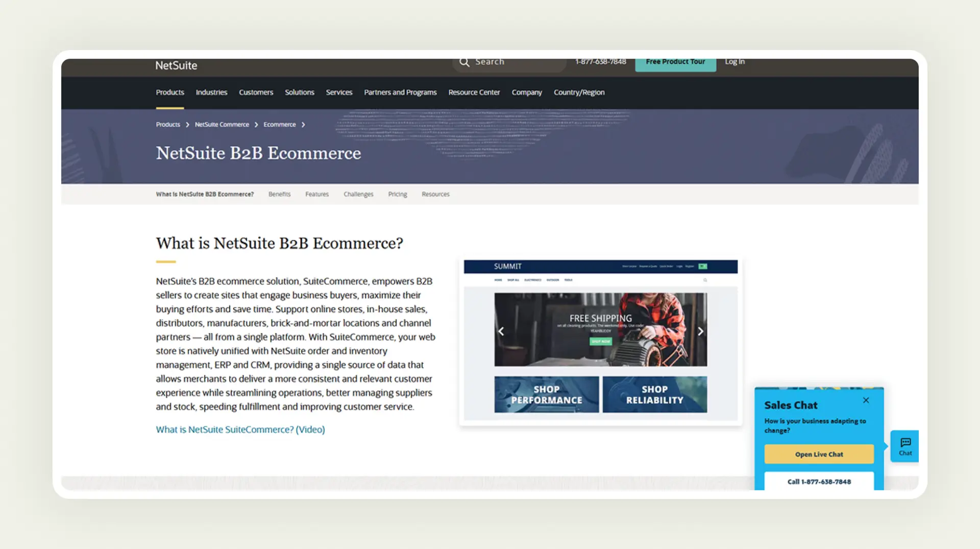Click the NetSuite logo
The width and height of the screenshot is (980, 549).
click(x=176, y=65)
